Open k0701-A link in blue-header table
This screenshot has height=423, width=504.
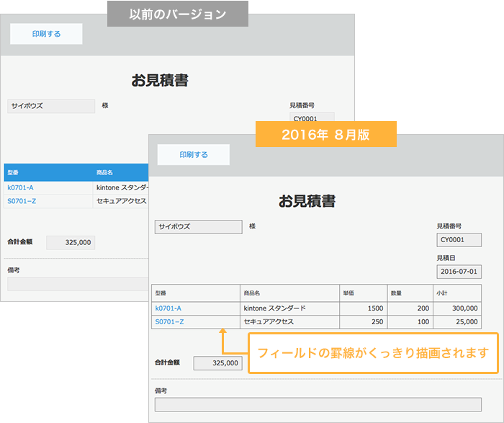click(x=25, y=187)
